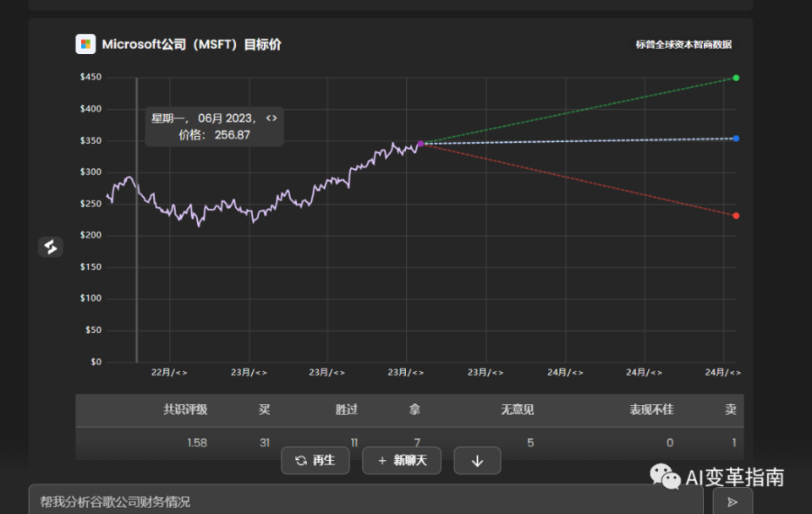This screenshot has height=514, width=812.
Task: Click the 22月/<> x-axis label
Action: coord(169,372)
